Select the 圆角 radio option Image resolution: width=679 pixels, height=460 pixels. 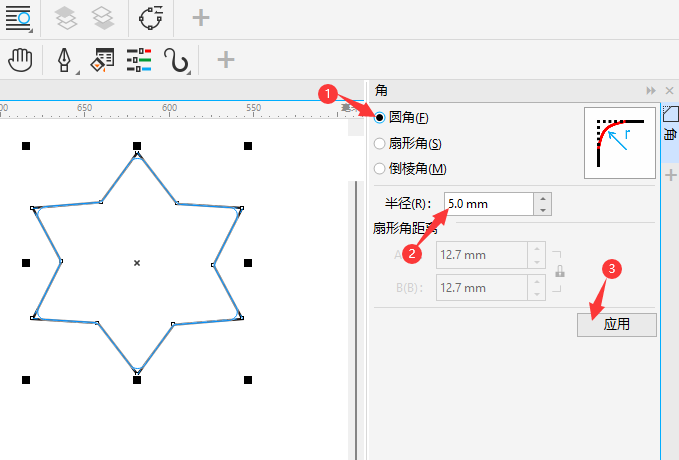[x=379, y=117]
